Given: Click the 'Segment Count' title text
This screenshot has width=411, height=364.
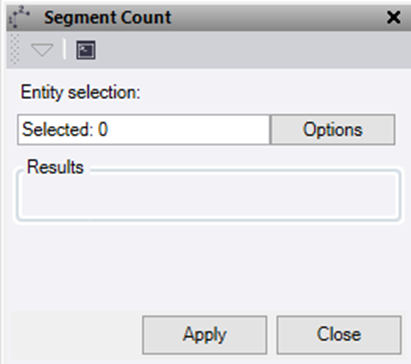Looking at the screenshot, I should 108,17.
